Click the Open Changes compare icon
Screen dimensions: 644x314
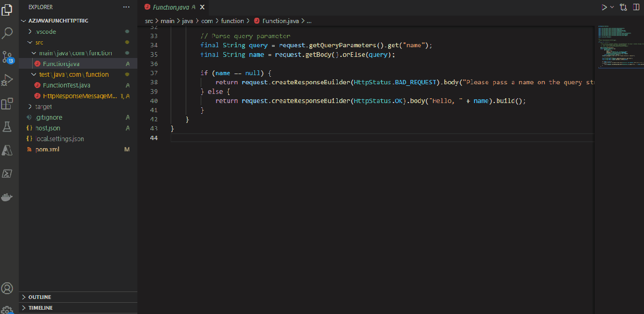click(x=623, y=7)
